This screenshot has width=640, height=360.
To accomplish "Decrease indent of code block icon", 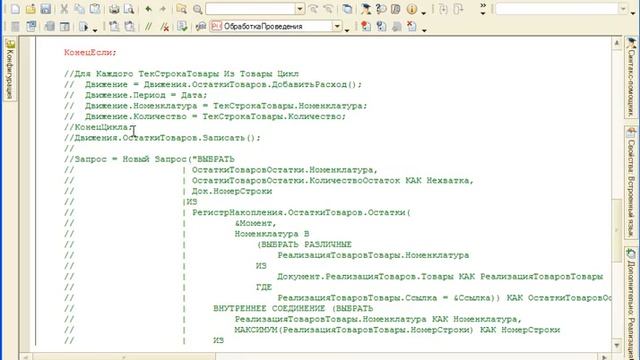I will coord(129,27).
